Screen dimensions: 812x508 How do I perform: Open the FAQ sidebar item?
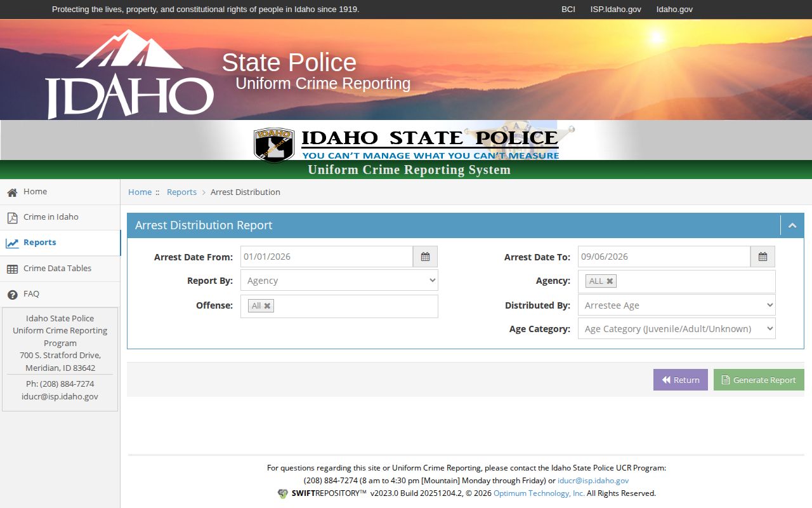pyautogui.click(x=60, y=294)
